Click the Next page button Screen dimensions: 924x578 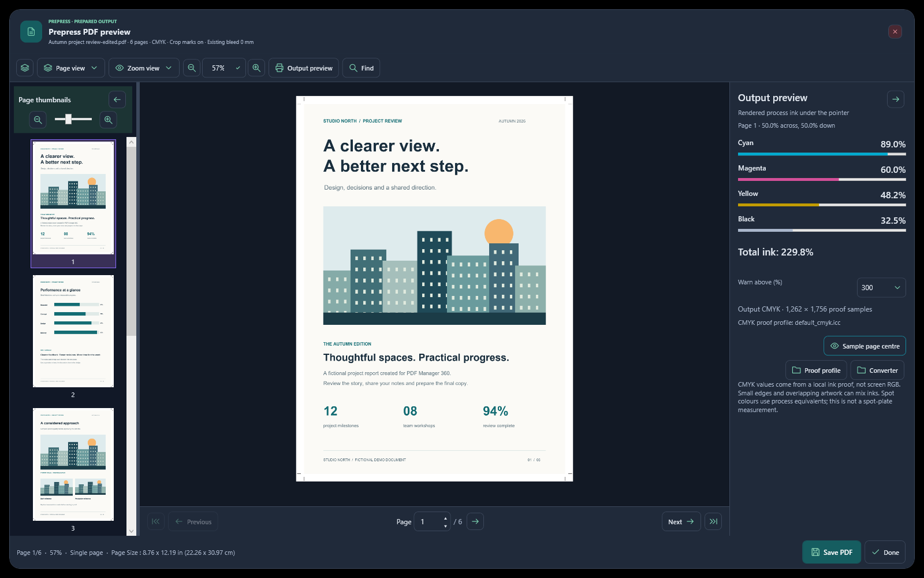[x=681, y=521]
